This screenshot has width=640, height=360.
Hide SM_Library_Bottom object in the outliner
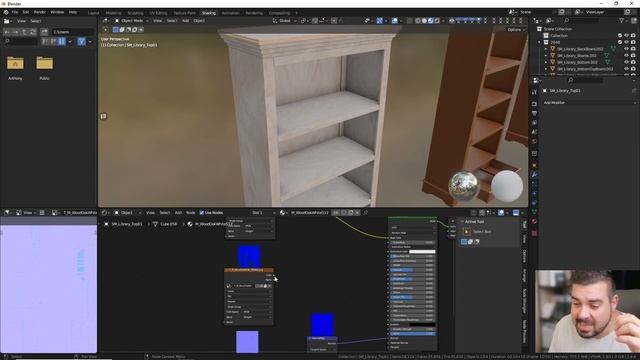tap(627, 62)
